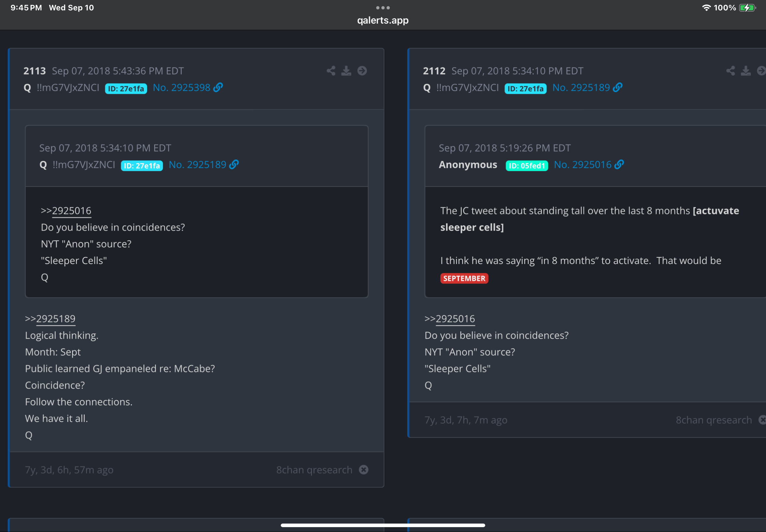Open post number No. 2925398 link
This screenshot has width=766, height=532.
tap(181, 88)
